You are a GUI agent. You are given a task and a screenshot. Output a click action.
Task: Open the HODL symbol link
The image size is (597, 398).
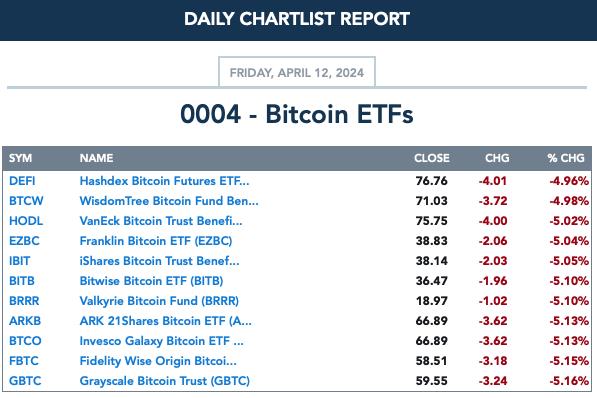click(26, 221)
